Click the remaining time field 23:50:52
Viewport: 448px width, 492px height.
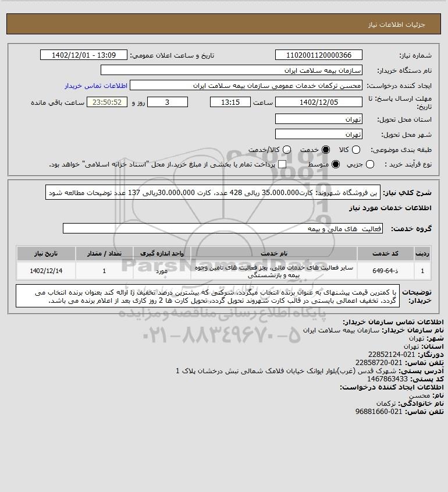[x=107, y=102]
